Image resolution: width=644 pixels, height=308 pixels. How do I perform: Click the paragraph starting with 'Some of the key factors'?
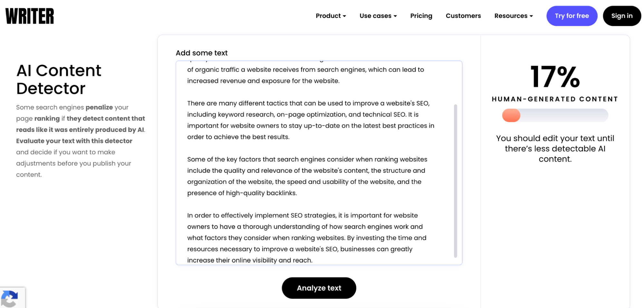[x=307, y=176]
